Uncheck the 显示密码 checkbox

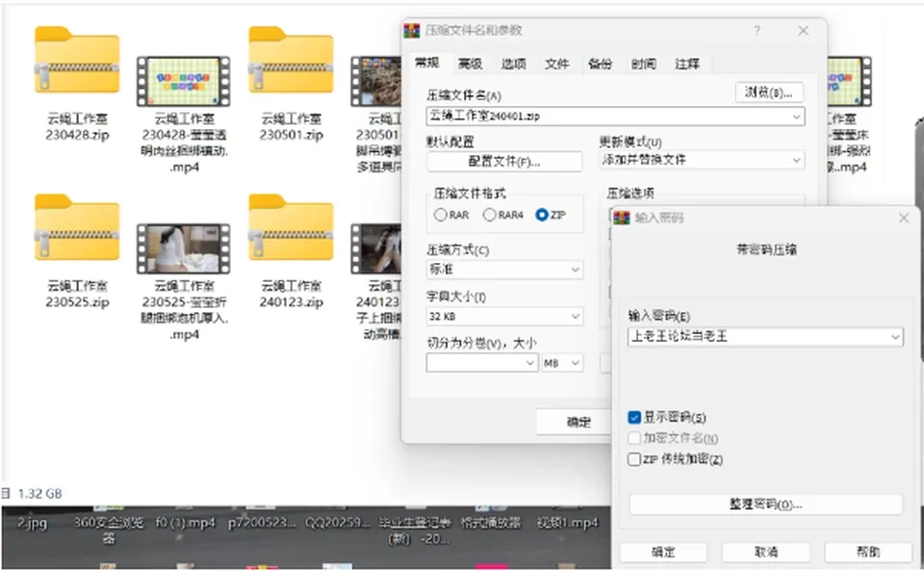[x=634, y=417]
